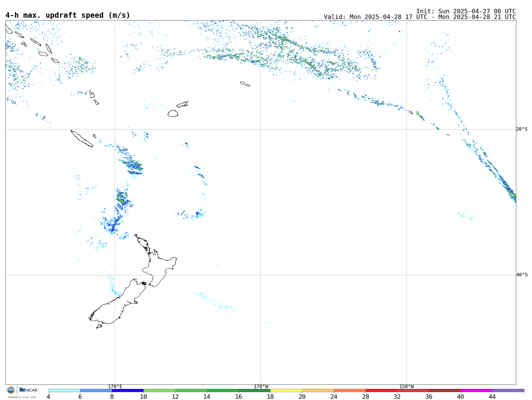The image size is (532, 400).
Task: Click the Samoa islands outline
Action: [245, 84]
